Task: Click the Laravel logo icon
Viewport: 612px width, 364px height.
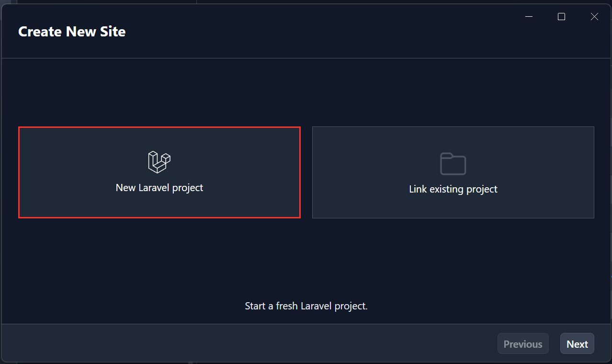Action: click(159, 162)
